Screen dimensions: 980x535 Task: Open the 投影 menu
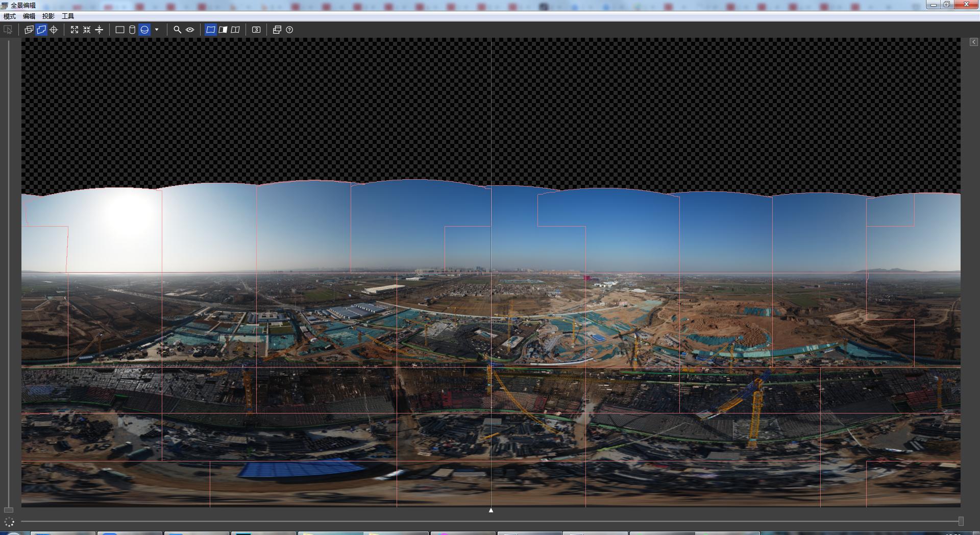click(48, 16)
